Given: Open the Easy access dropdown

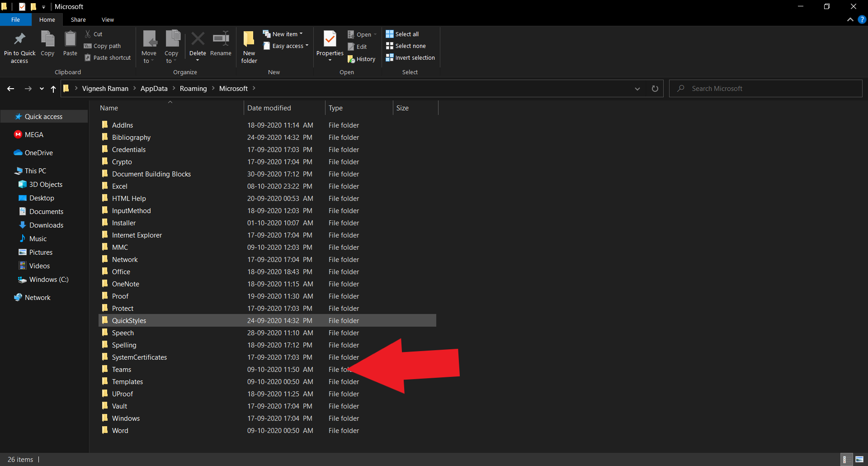Looking at the screenshot, I should (x=286, y=46).
